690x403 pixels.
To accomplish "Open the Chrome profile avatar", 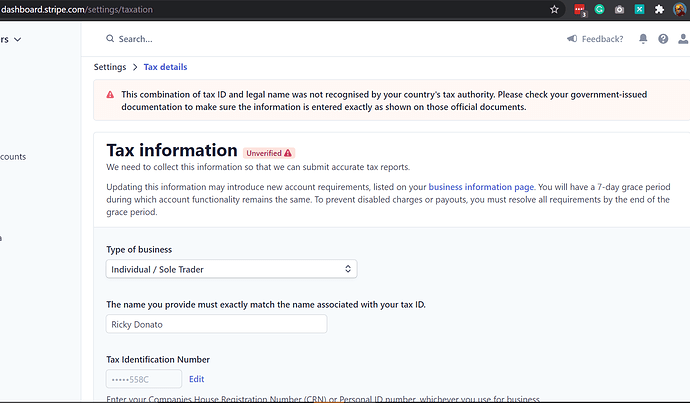I will click(x=680, y=9).
